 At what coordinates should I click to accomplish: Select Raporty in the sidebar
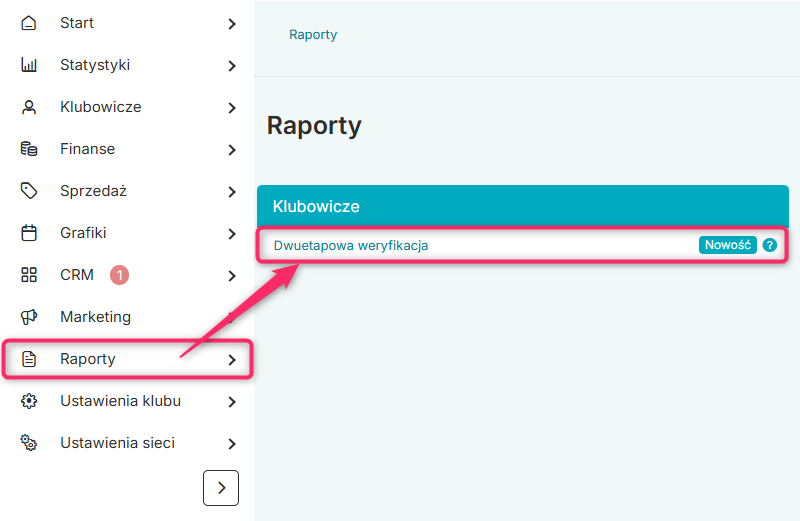point(128,359)
